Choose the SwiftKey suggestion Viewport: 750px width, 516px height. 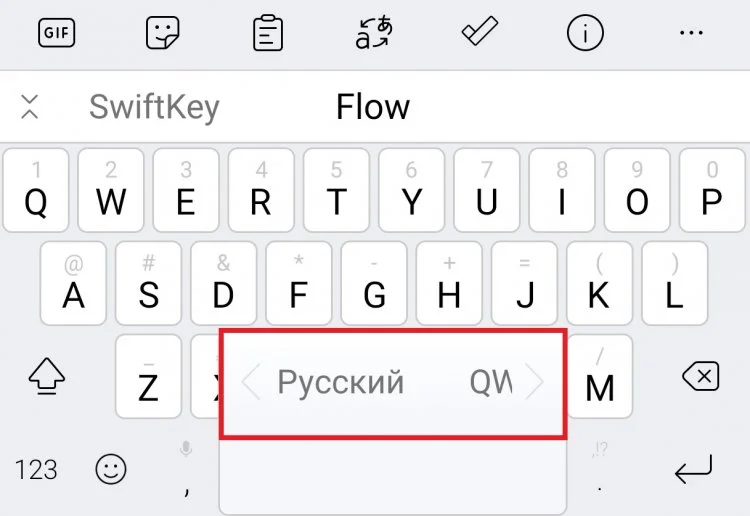click(154, 107)
